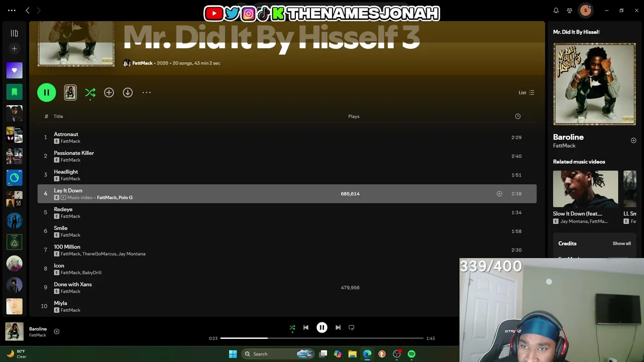The height and width of the screenshot is (362, 644).
Task: Open the weather widget showing 80°F Clear
Action: pos(17,354)
